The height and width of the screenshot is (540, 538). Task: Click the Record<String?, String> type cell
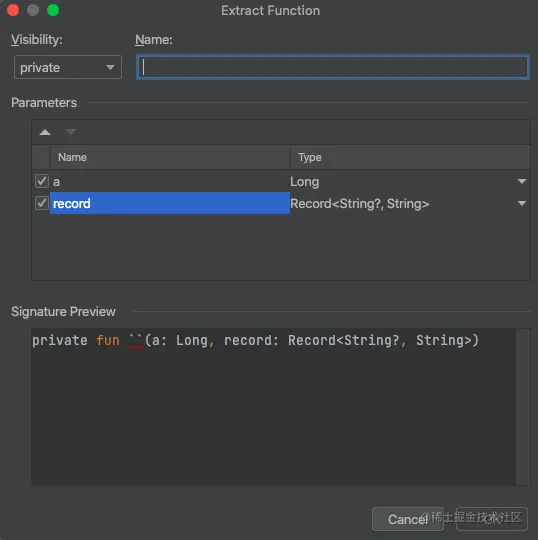pos(410,204)
